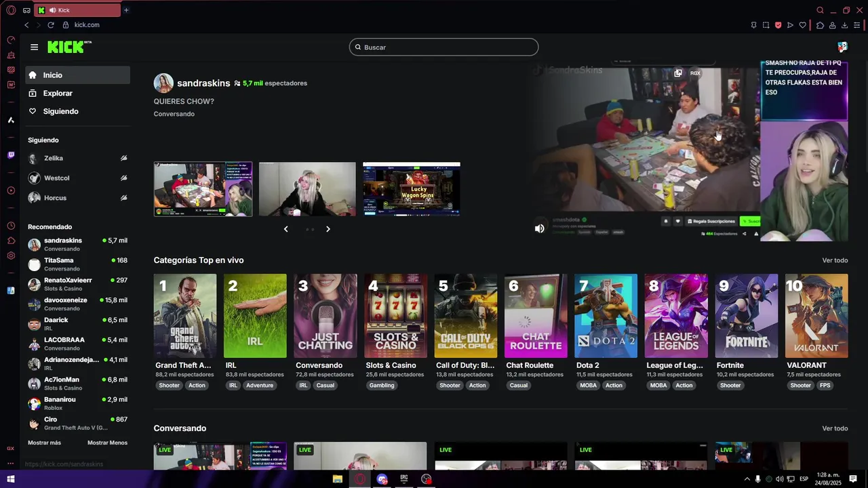Open the browser downloads icon
Screen dimensions: 868x488
pyautogui.click(x=844, y=25)
